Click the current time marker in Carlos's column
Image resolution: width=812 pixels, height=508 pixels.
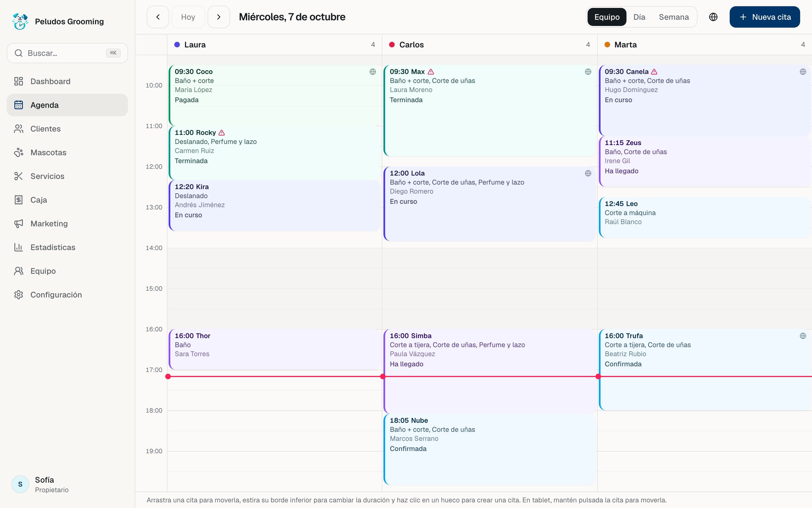pyautogui.click(x=383, y=376)
